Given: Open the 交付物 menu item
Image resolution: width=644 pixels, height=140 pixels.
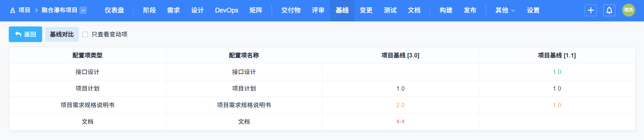Looking at the screenshot, I should [291, 10].
